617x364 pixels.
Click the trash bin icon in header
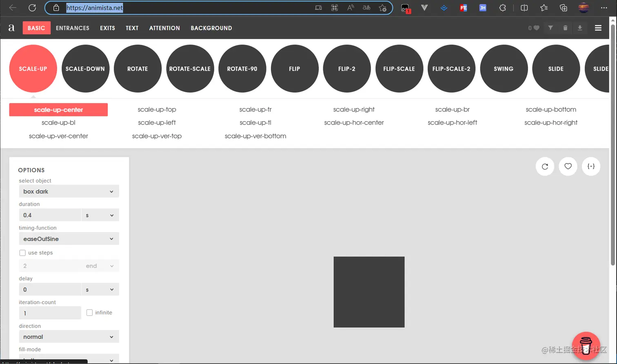pos(565,28)
